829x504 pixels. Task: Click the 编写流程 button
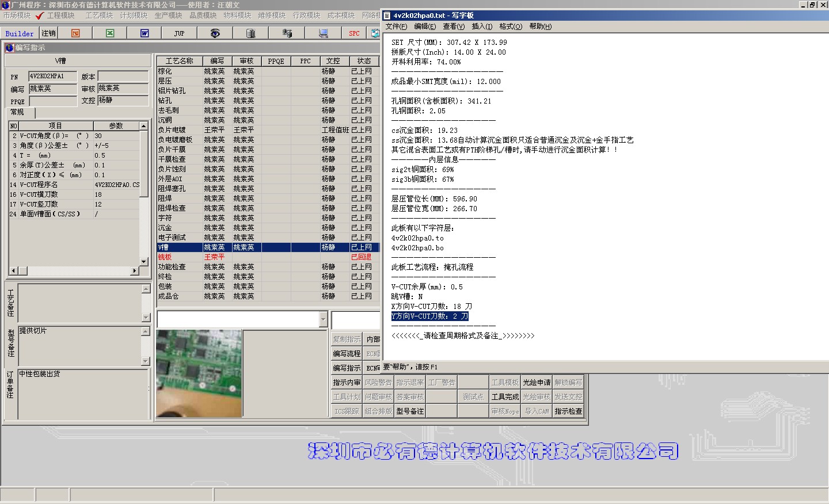point(347,354)
